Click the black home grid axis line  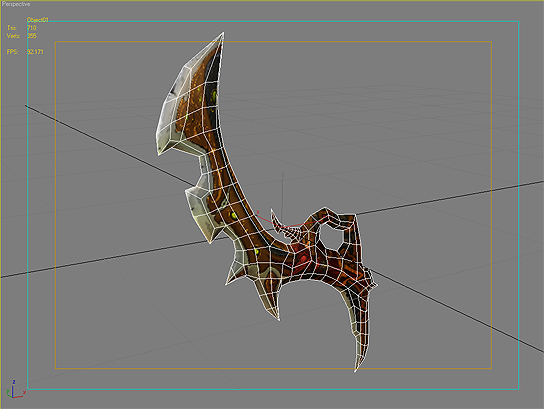104,143
